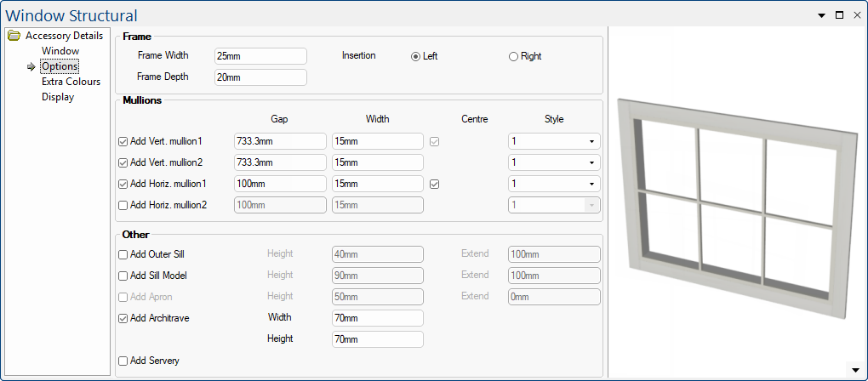Select the Right insertion radio button
Viewport: 868px width, 381px height.
point(513,57)
